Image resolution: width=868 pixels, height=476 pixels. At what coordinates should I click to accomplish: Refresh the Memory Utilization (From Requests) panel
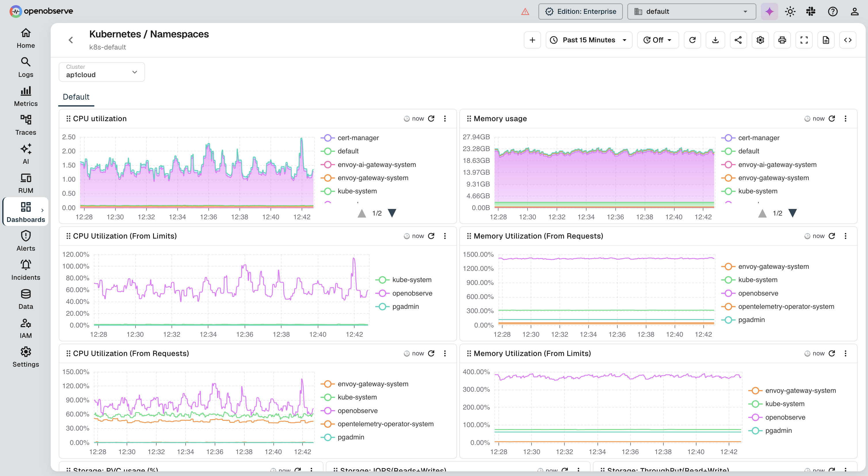832,236
